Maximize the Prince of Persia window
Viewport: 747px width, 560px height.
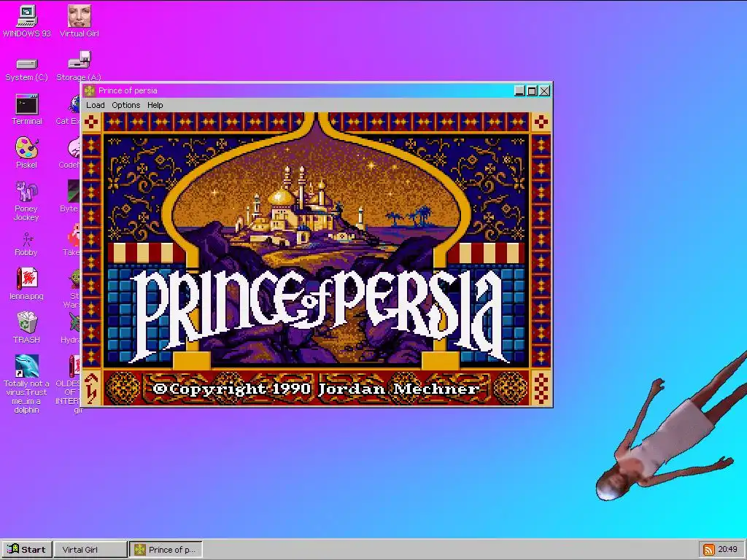[532, 90]
